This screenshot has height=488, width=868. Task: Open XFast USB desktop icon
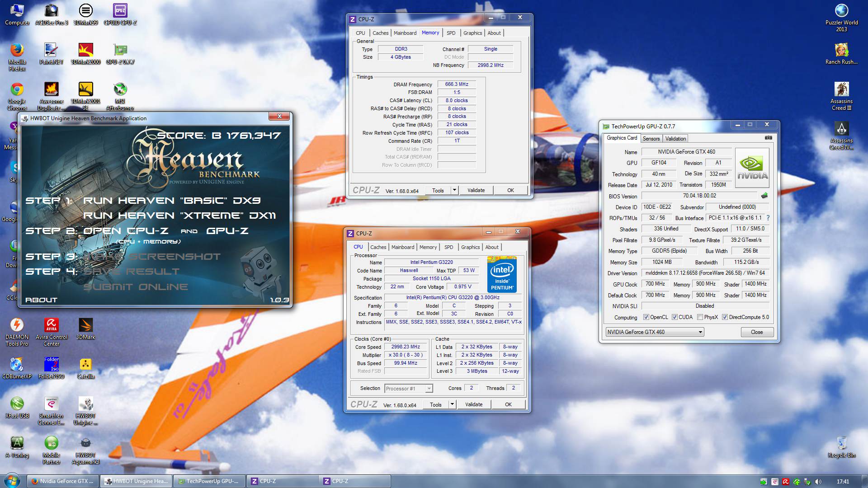tap(17, 408)
